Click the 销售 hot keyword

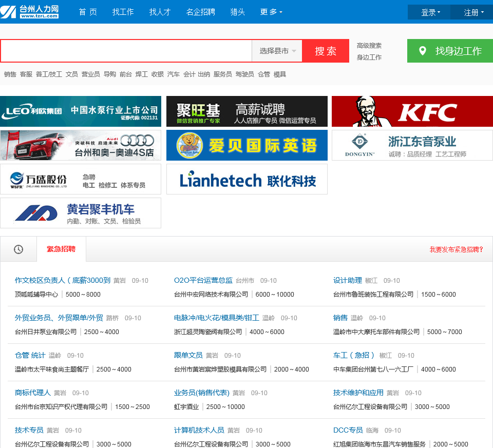(x=10, y=74)
